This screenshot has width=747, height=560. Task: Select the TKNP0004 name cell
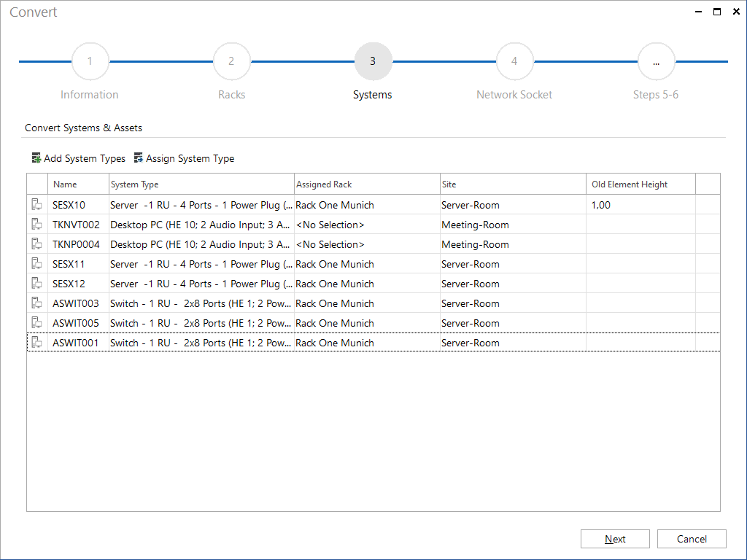tap(79, 244)
